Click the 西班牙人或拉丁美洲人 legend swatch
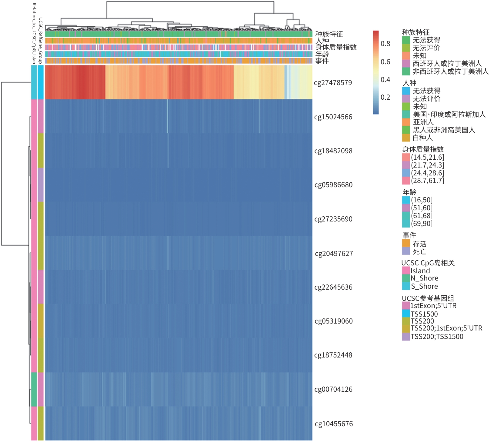 (406, 64)
